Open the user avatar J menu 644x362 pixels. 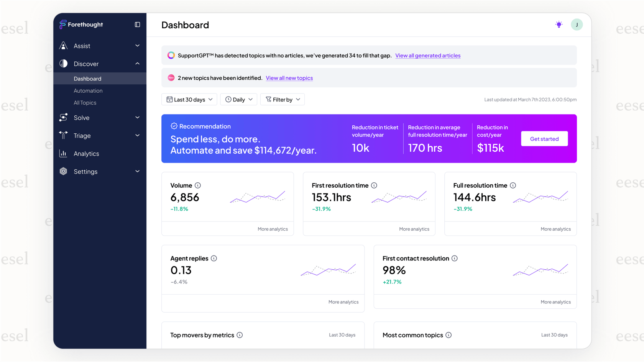click(577, 25)
